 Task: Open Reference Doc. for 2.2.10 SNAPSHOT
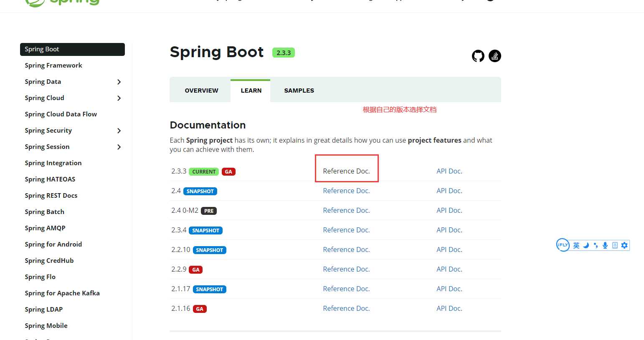coord(346,249)
